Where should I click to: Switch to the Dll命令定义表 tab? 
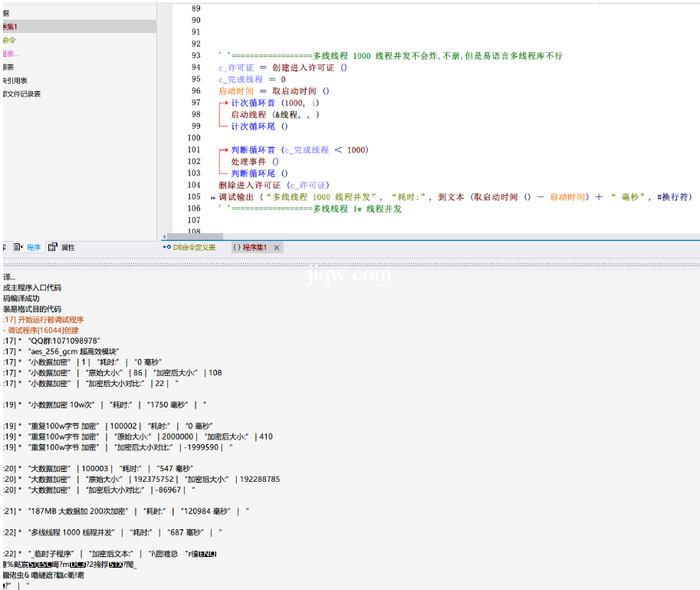click(193, 248)
